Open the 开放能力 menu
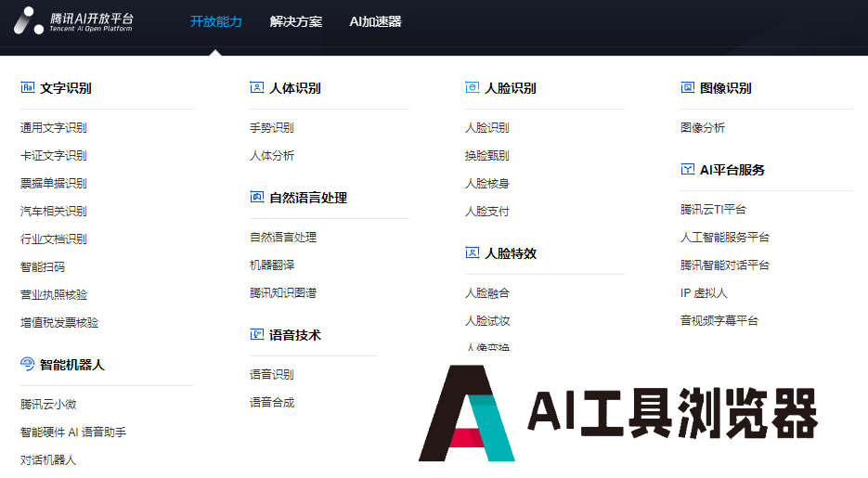The image size is (868, 478). click(x=216, y=21)
